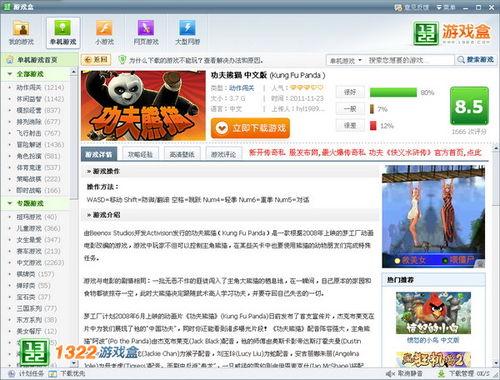Collapse the 全部游戏 category section

click(10, 74)
